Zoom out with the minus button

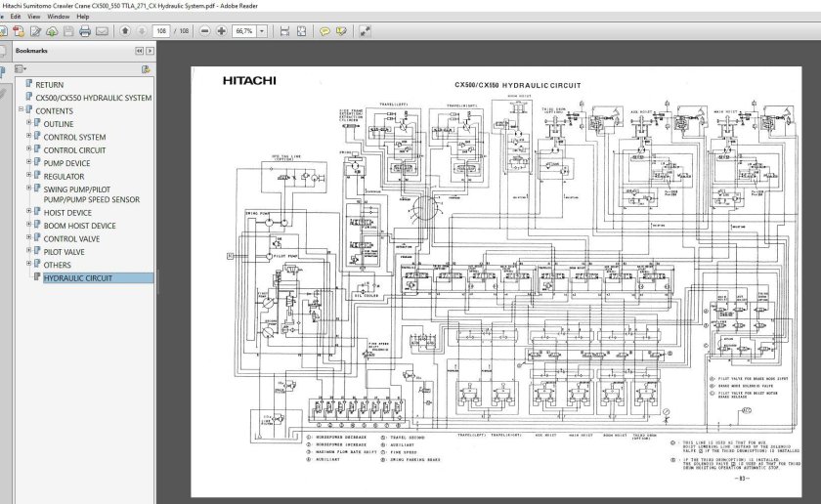pos(205,31)
